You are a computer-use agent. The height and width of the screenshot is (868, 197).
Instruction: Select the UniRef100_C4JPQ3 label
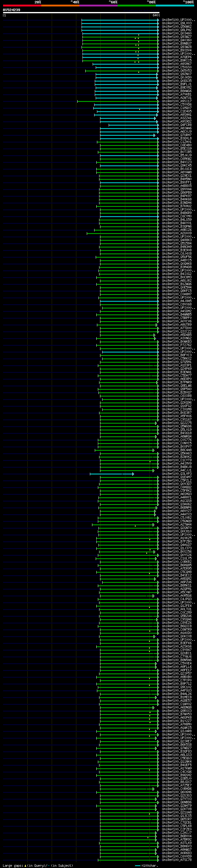click(176, 599)
